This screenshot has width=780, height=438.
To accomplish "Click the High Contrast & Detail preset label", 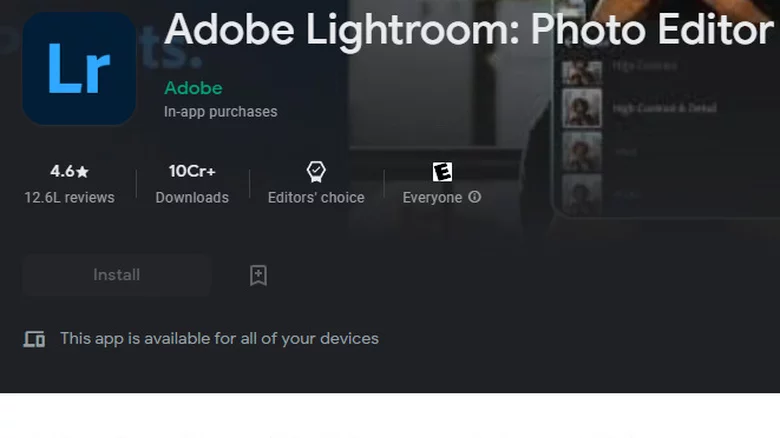I will 663,108.
